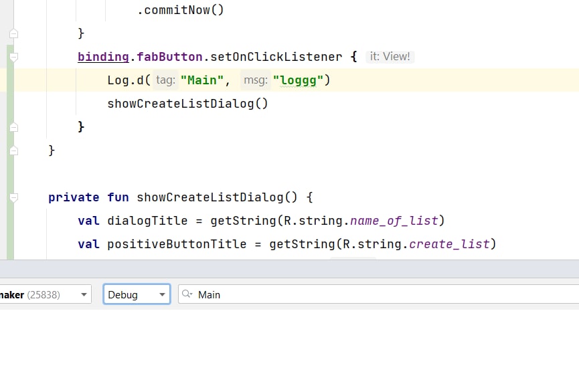The width and height of the screenshot is (579, 392).
Task: Click the 'positiveButtonTitle' variable name
Action: point(177,244)
